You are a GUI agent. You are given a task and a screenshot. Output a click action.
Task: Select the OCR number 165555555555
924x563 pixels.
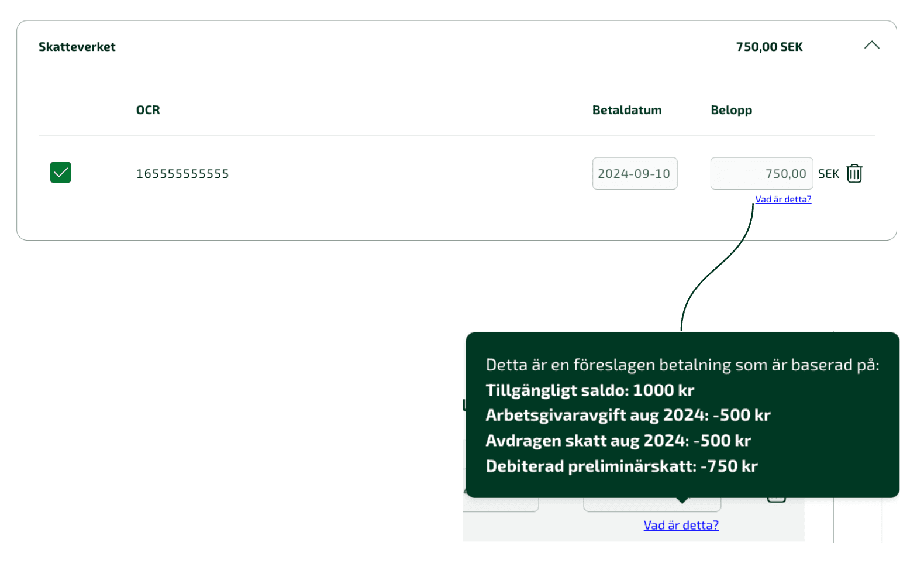(182, 174)
